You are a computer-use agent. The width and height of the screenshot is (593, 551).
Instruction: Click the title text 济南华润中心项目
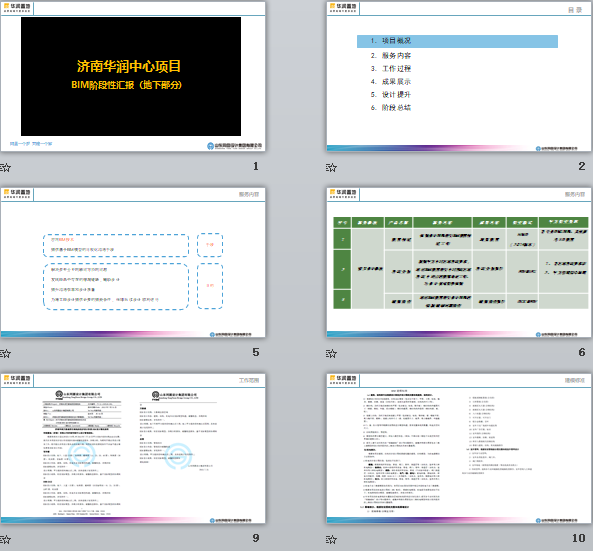(x=129, y=66)
